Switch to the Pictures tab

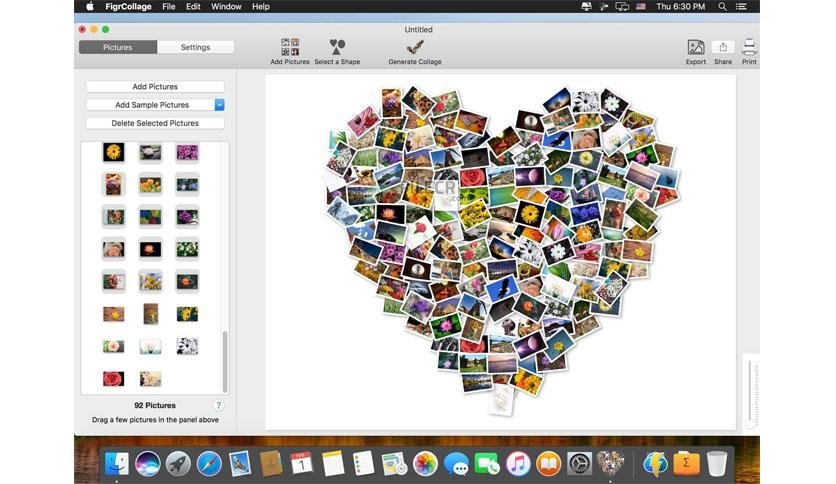tap(118, 47)
